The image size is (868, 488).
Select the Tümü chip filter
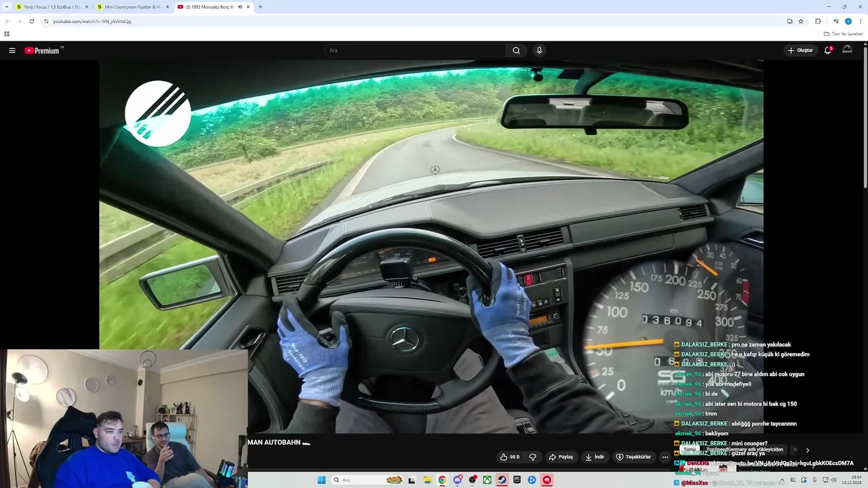[689, 449]
